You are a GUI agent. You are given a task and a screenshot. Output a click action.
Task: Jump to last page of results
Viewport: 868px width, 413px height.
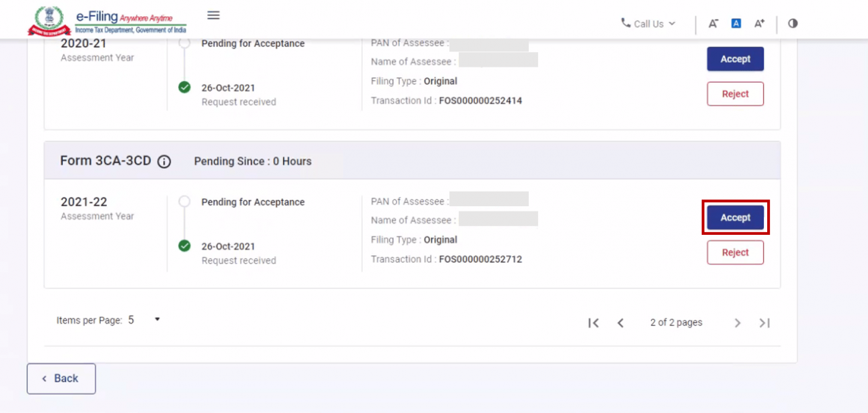pyautogui.click(x=765, y=323)
